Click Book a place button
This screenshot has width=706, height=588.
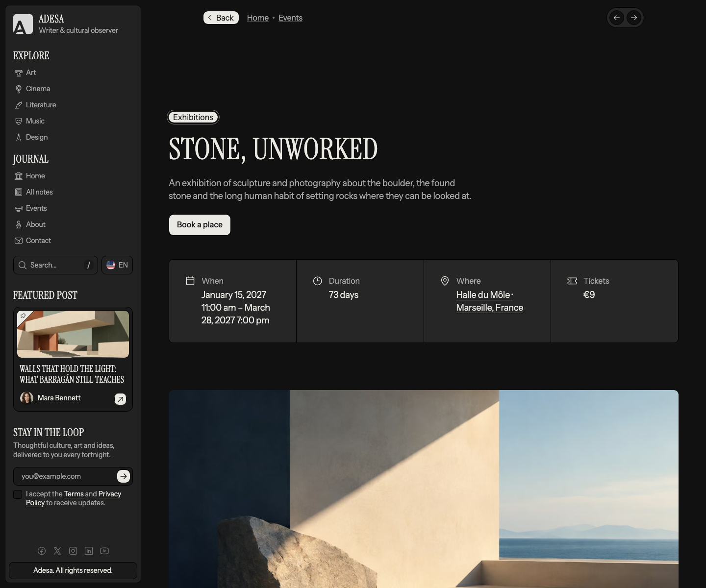(x=200, y=225)
